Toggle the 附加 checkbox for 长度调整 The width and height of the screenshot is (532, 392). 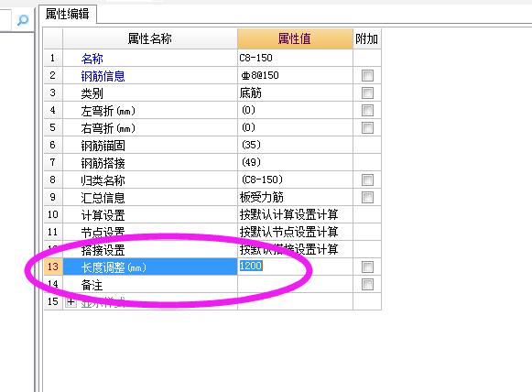tap(367, 267)
